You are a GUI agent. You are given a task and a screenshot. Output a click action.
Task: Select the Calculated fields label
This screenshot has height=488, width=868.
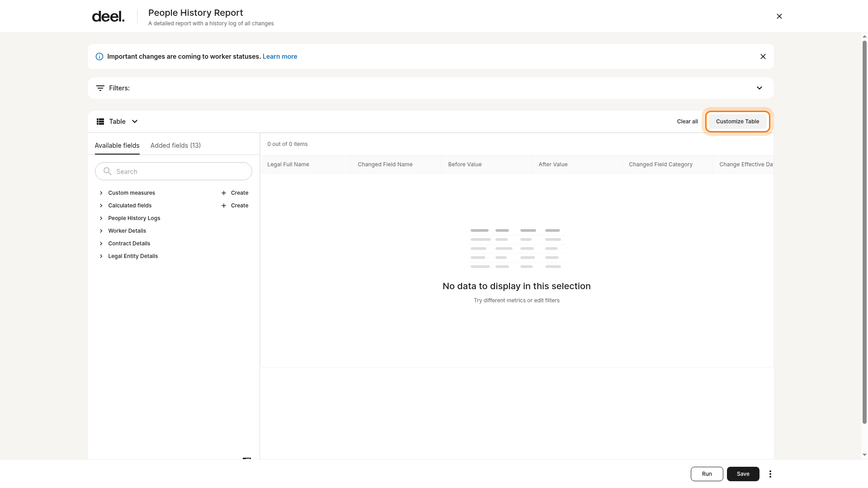pyautogui.click(x=130, y=206)
